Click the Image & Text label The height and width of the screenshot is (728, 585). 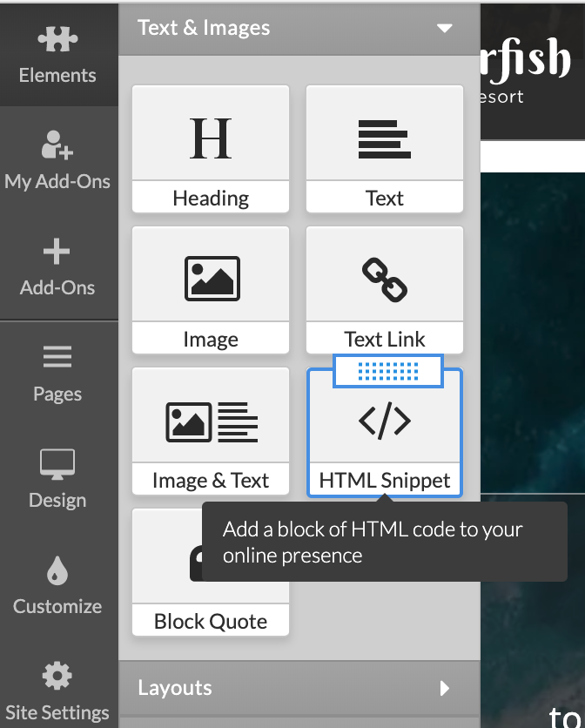pyautogui.click(x=211, y=481)
